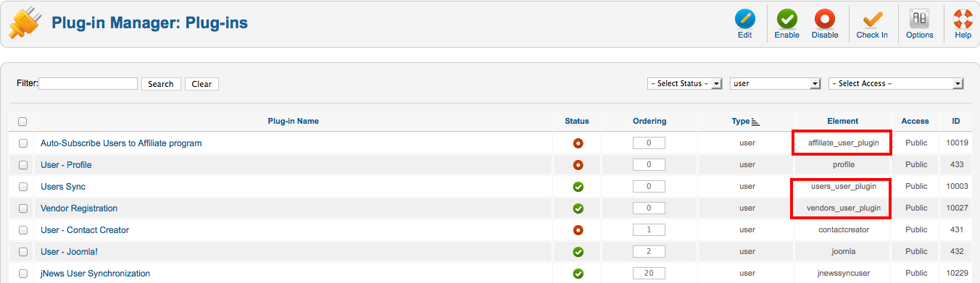This screenshot has height=283, width=980.
Task: Open the Options toolbar icon
Action: [920, 20]
